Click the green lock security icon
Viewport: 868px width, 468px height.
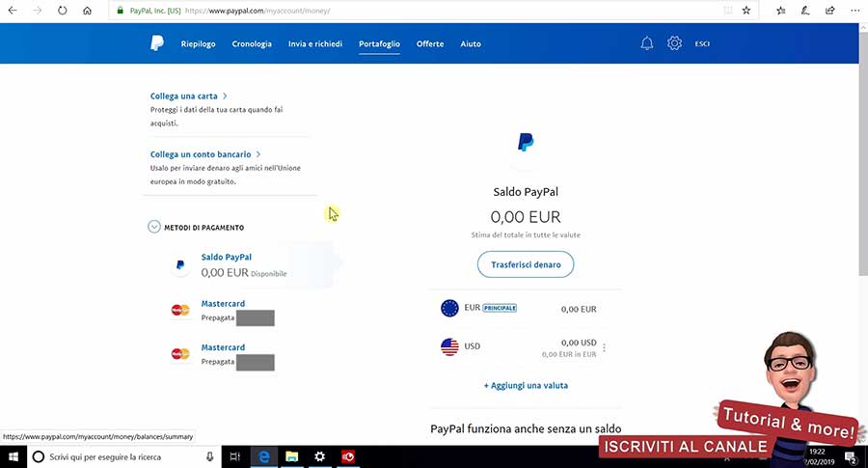(121, 11)
